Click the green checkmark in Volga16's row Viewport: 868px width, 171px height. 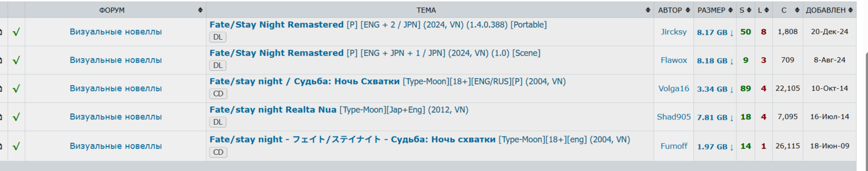click(x=16, y=89)
